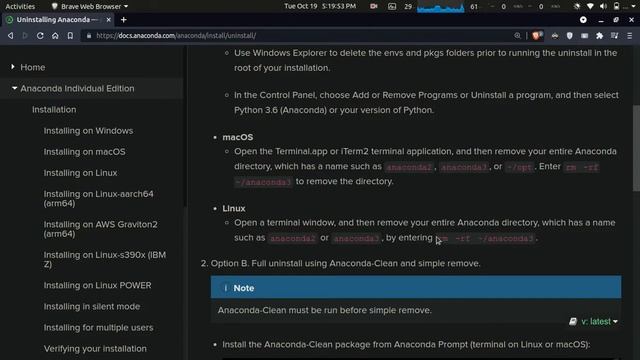Open the shield extension icon

pyautogui.click(x=569, y=36)
